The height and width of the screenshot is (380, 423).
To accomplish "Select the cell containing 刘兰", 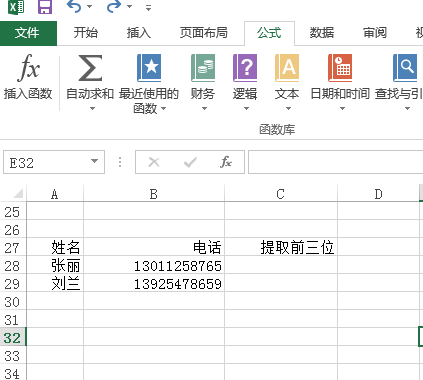I will 55,283.
